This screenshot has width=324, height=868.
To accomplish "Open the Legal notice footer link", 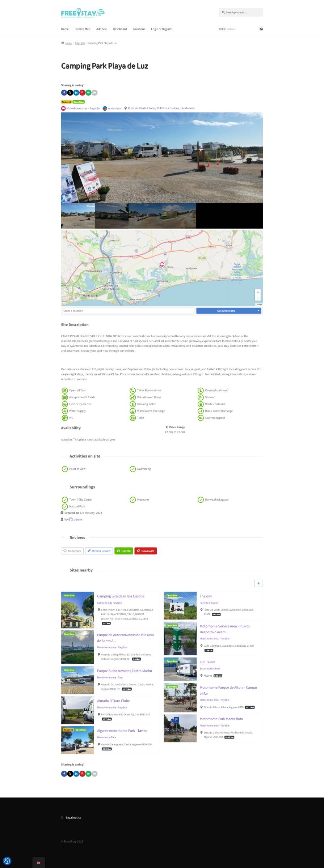I will (x=73, y=817).
